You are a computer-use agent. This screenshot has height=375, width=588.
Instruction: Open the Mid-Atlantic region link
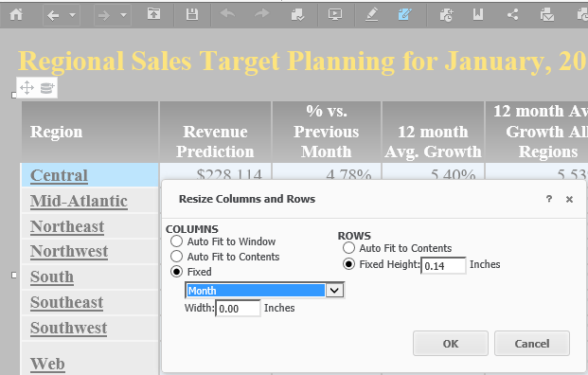tap(79, 201)
